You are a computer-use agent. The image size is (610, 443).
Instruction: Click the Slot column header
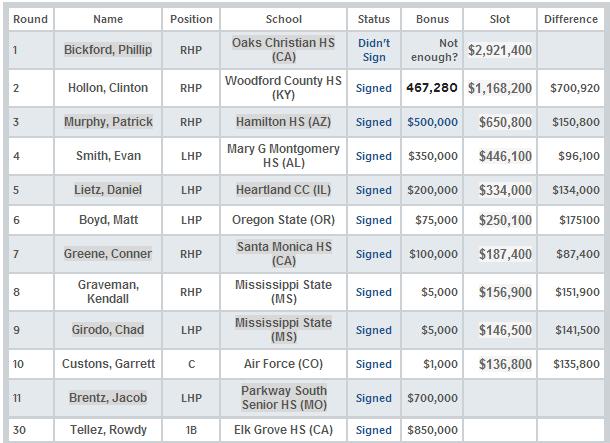[x=500, y=19]
